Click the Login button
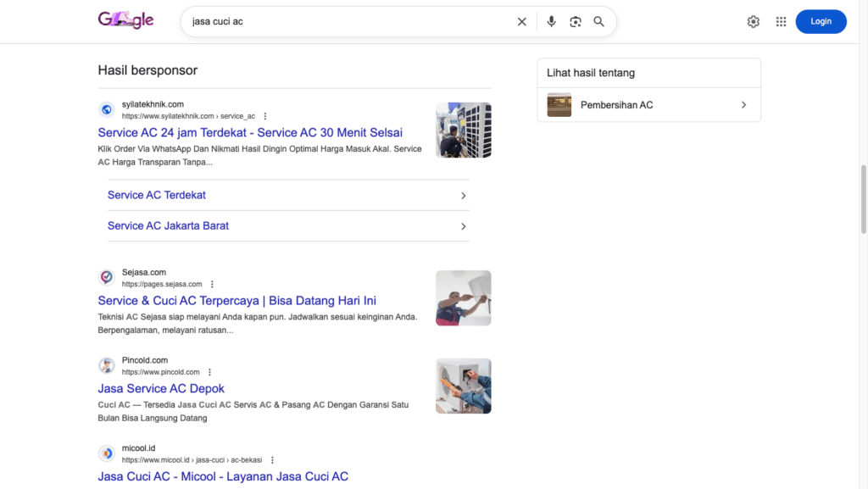The width and height of the screenshot is (868, 489). pos(821,21)
